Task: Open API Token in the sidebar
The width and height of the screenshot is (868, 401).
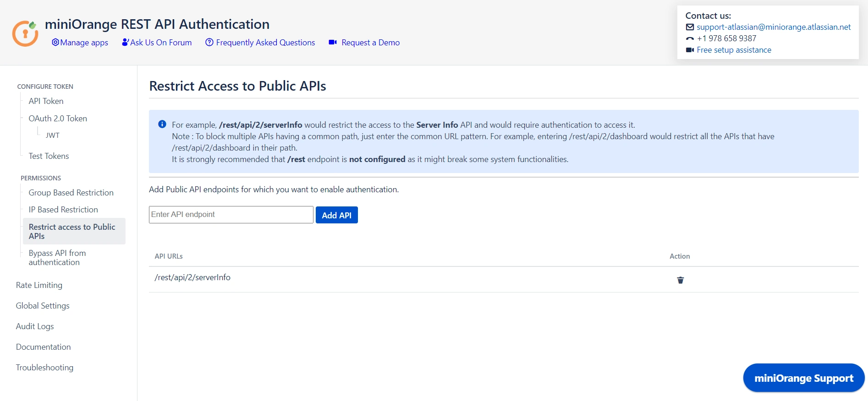Action: click(46, 101)
